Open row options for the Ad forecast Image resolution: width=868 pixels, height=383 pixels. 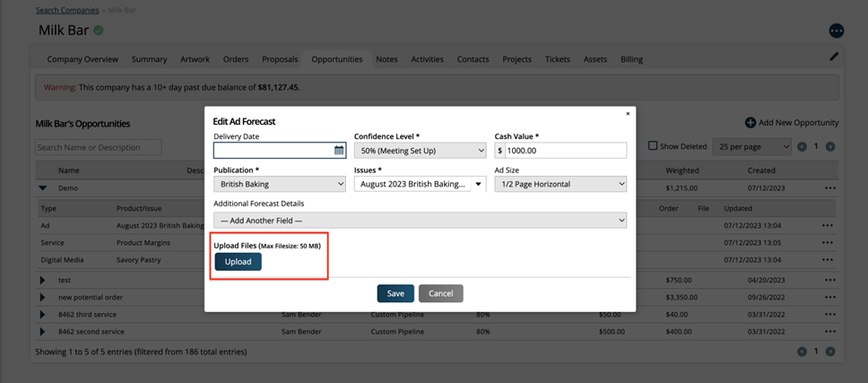[828, 226]
